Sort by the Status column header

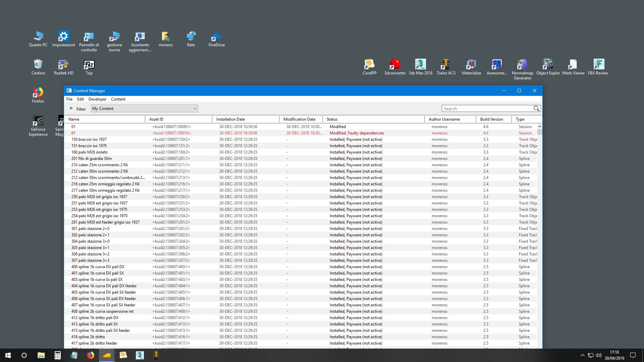(374, 119)
